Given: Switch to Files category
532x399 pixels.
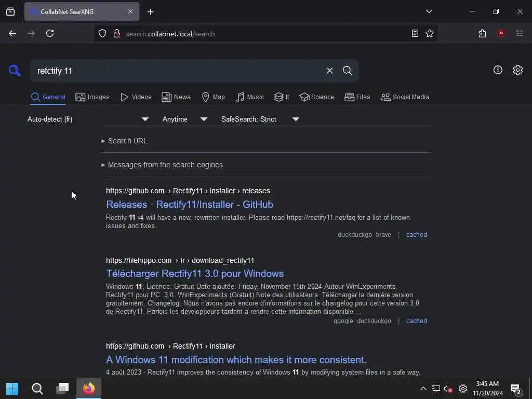Looking at the screenshot, I should 357,97.
